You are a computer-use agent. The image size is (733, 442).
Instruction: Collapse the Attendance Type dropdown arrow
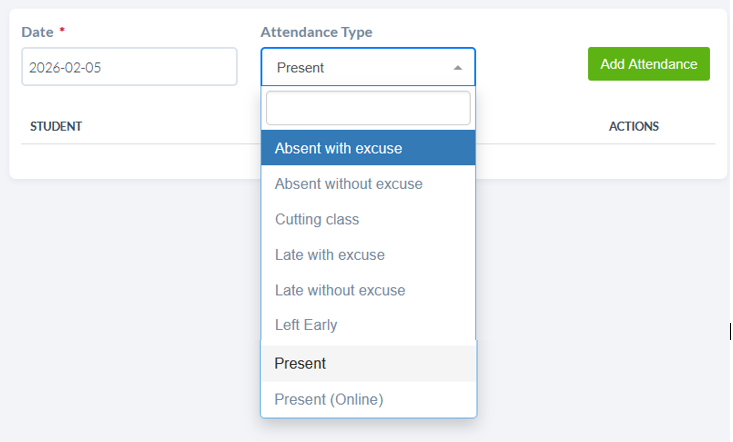point(458,68)
